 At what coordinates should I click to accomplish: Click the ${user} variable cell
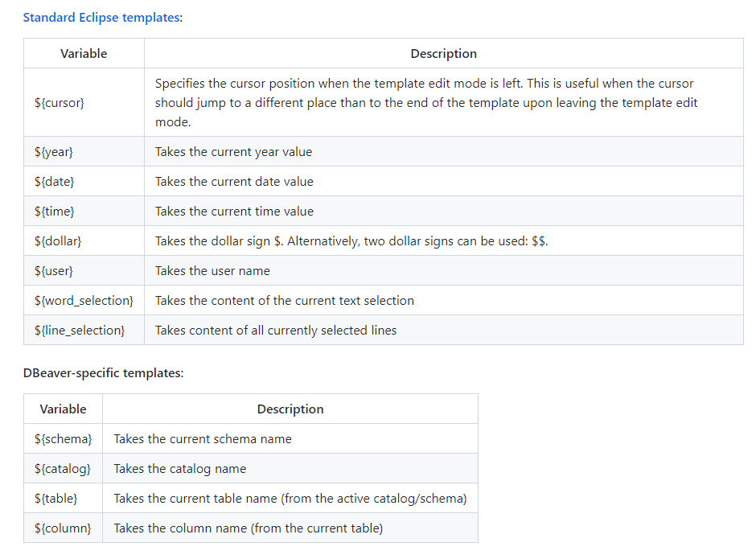(x=54, y=271)
